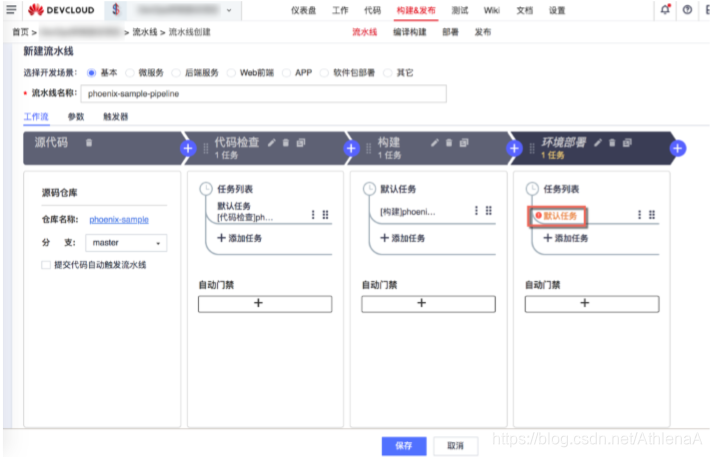Open more options for [构建]phoeni task
The image size is (712, 457).
click(x=476, y=210)
